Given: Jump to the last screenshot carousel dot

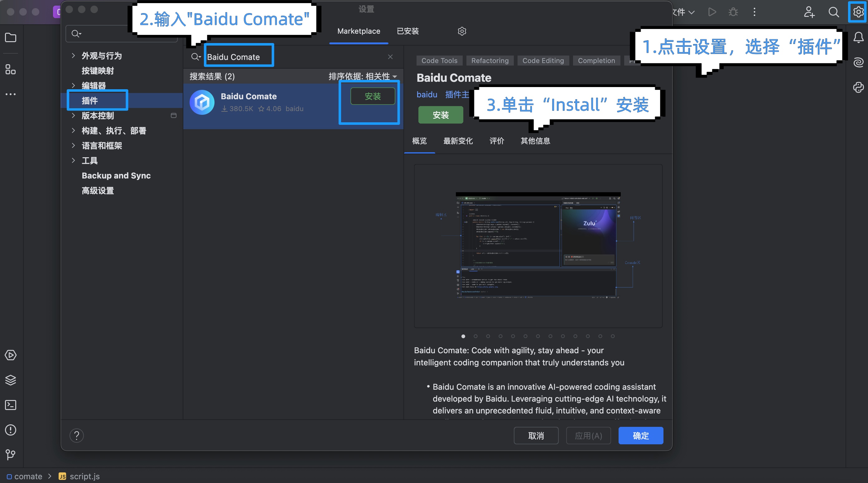Looking at the screenshot, I should tap(613, 336).
